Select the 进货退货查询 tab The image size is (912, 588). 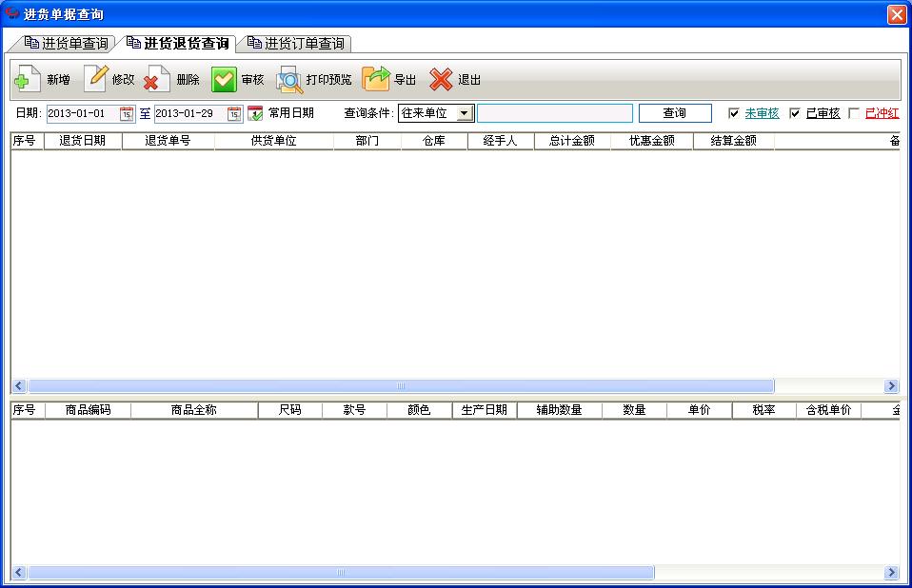pos(177,44)
